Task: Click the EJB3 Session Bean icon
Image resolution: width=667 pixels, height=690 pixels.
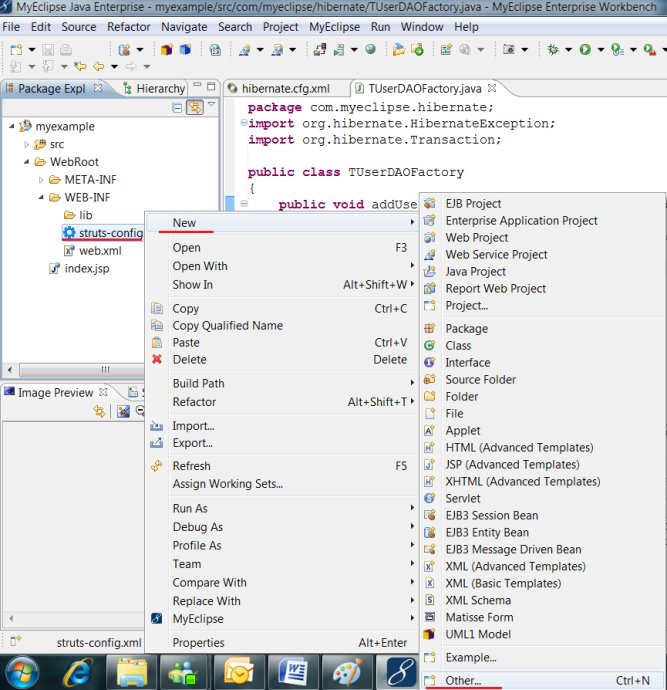Action: [429, 515]
